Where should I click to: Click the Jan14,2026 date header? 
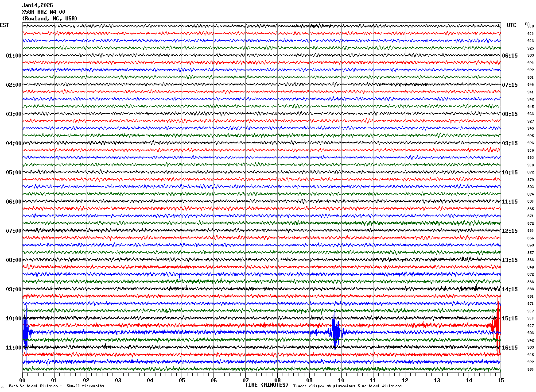tap(37, 5)
